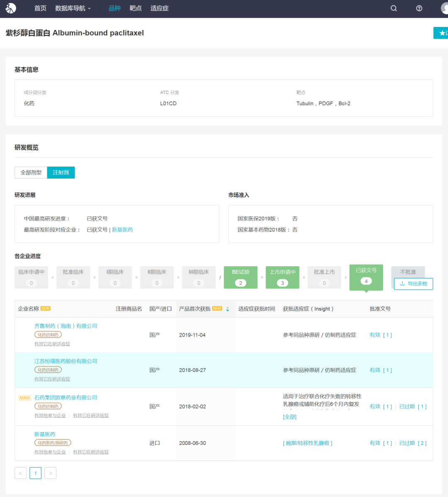Expand [全部] indication text for 石药集团

pos(290,417)
